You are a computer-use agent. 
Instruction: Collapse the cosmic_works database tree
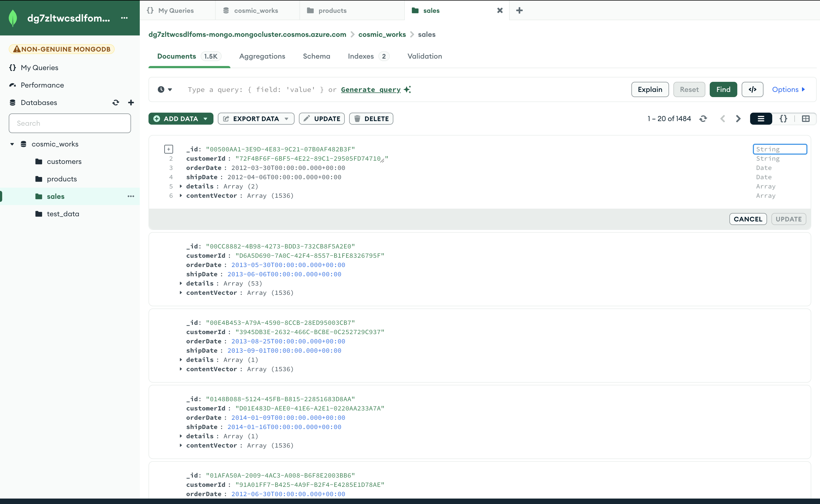tap(12, 144)
